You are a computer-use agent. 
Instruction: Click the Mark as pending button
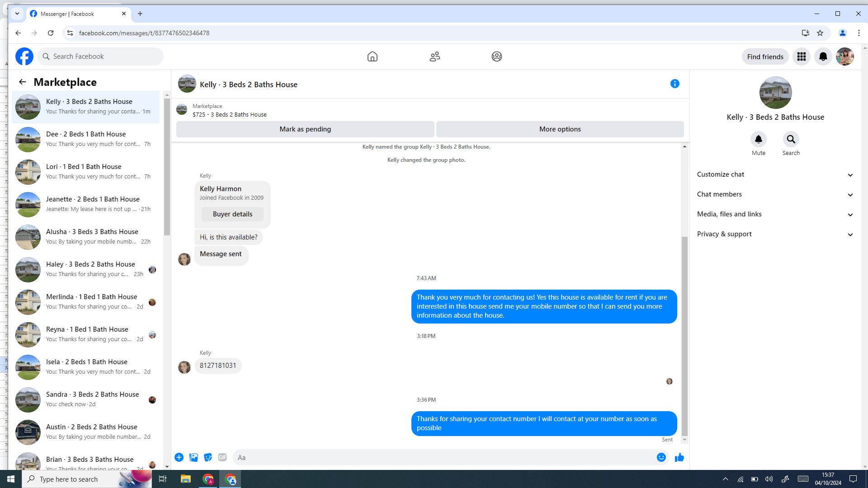[x=305, y=129]
